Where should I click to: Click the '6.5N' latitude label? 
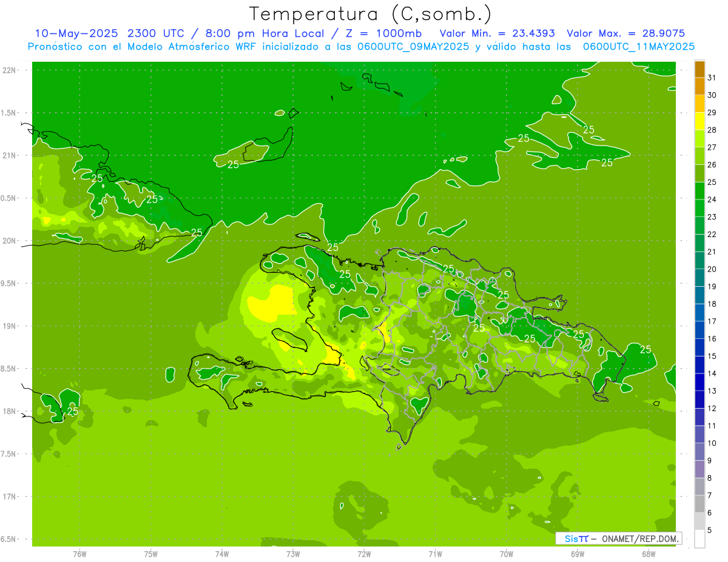click(x=9, y=539)
